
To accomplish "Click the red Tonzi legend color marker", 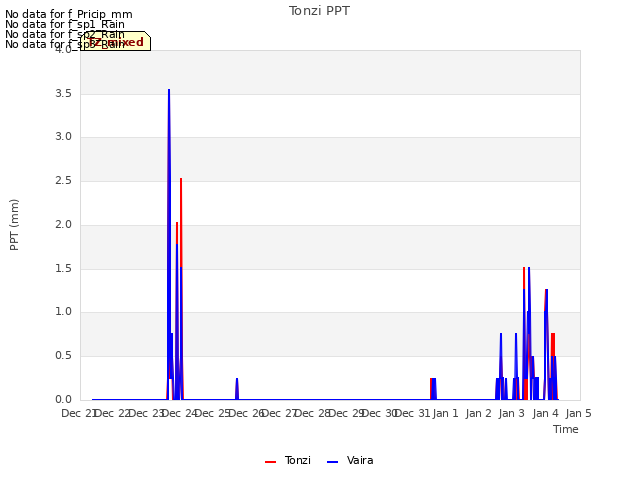I will pyautogui.click(x=271, y=462).
